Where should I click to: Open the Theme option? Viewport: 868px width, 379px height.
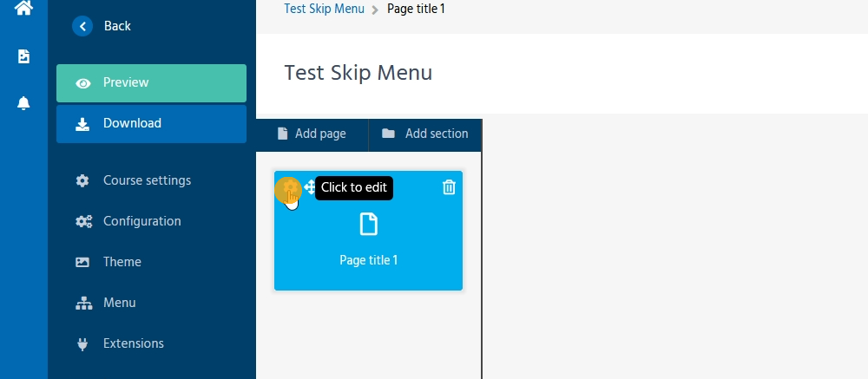click(x=122, y=262)
